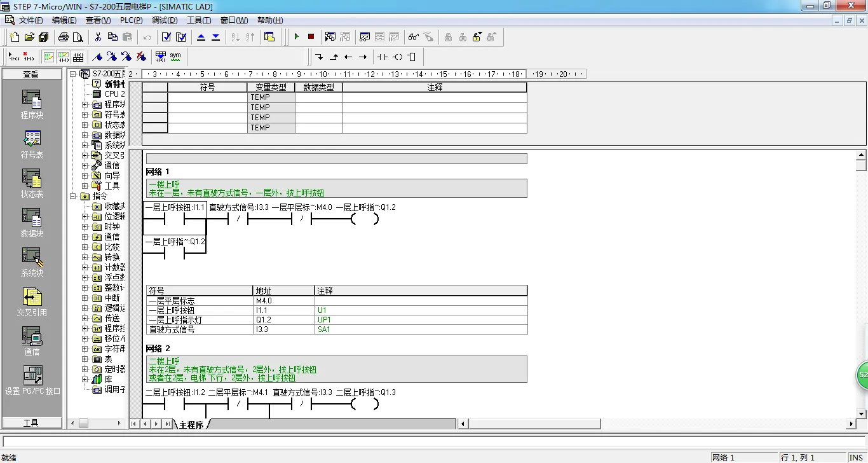Select the SA1 comment cell

(x=421, y=329)
